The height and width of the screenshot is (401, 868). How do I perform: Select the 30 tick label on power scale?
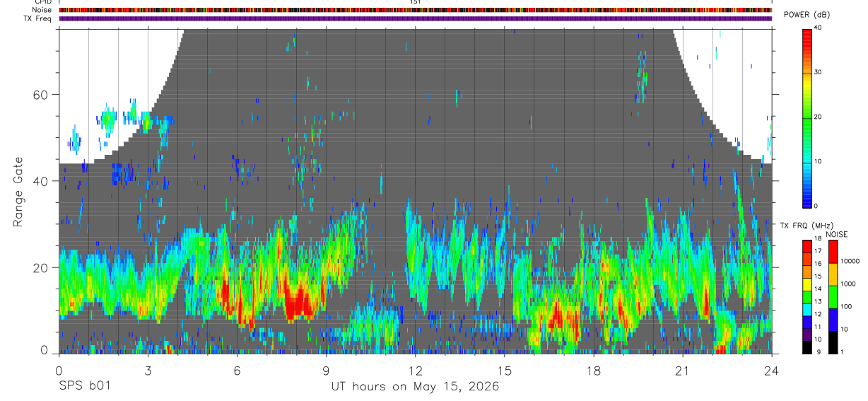pyautogui.click(x=818, y=73)
